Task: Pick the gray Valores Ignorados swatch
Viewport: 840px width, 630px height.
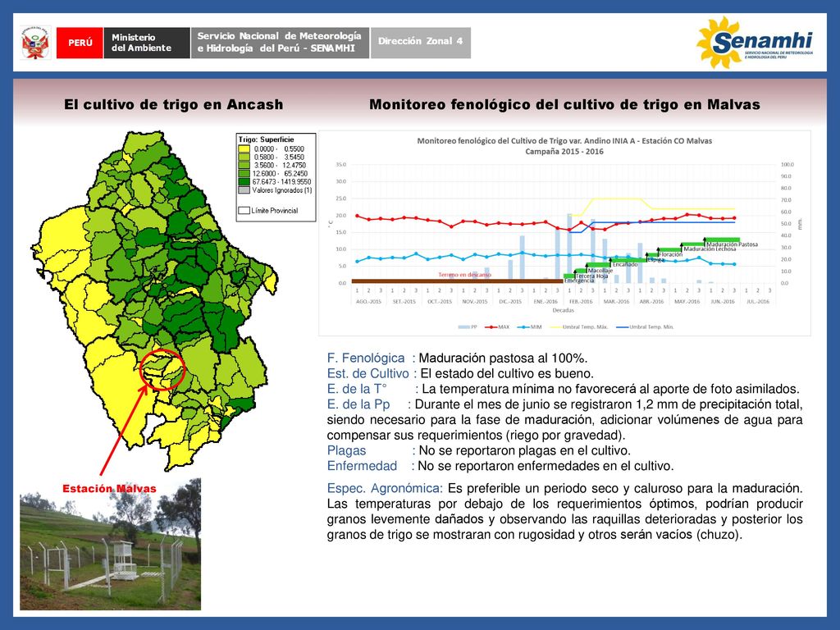Action: 244,190
